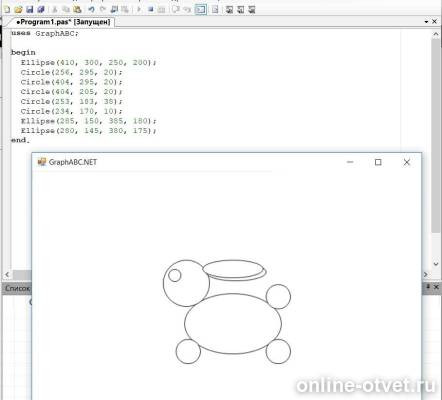Click the Paste clipboard icon
Viewport: 442px width, 400px height.
77,9
